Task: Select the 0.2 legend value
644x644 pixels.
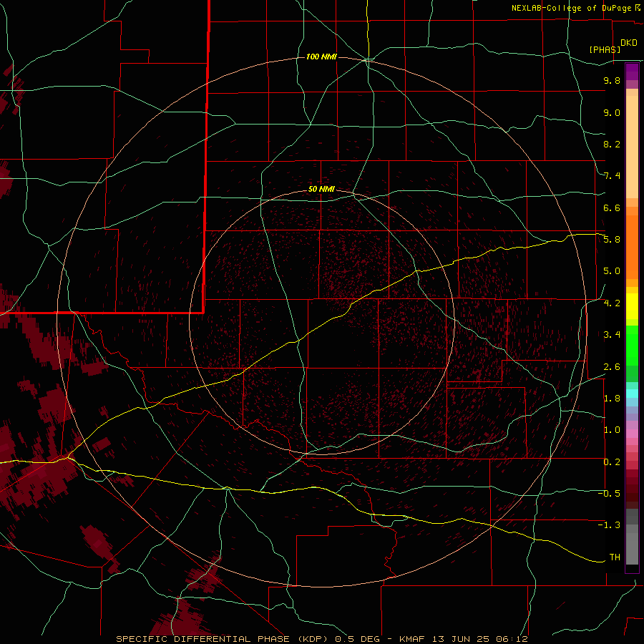Action: coord(612,462)
